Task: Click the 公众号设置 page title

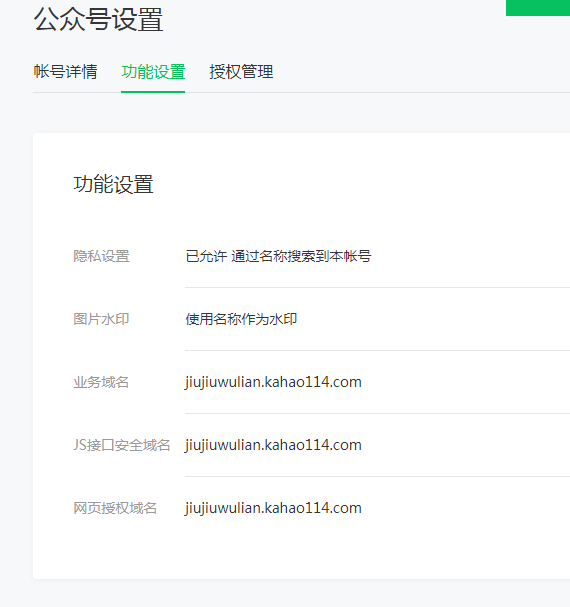Action: click(98, 19)
